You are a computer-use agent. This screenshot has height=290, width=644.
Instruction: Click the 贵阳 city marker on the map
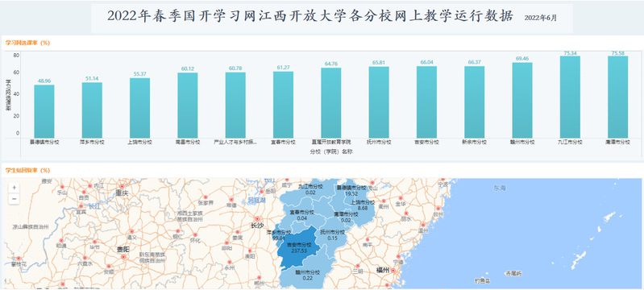[123, 256]
